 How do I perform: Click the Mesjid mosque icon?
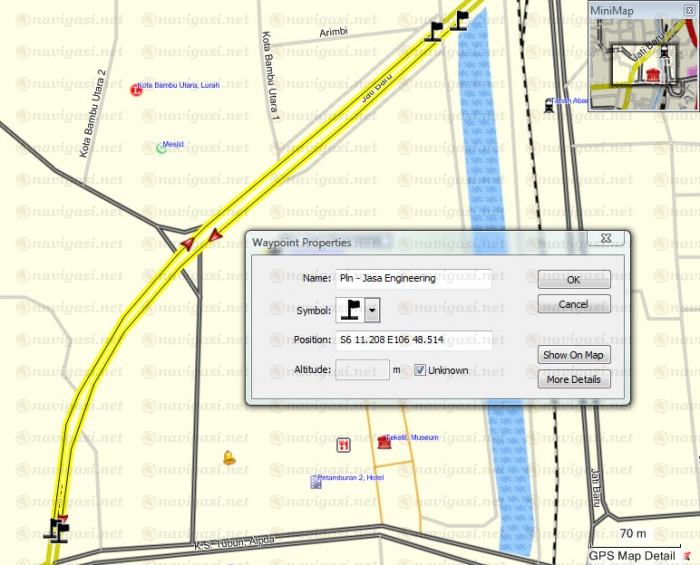pos(161,148)
